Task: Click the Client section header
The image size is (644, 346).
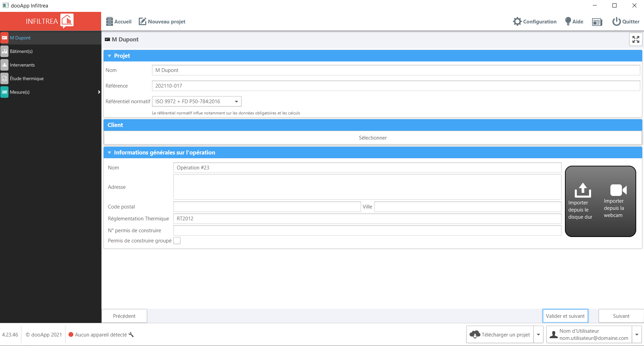Action: 373,125
